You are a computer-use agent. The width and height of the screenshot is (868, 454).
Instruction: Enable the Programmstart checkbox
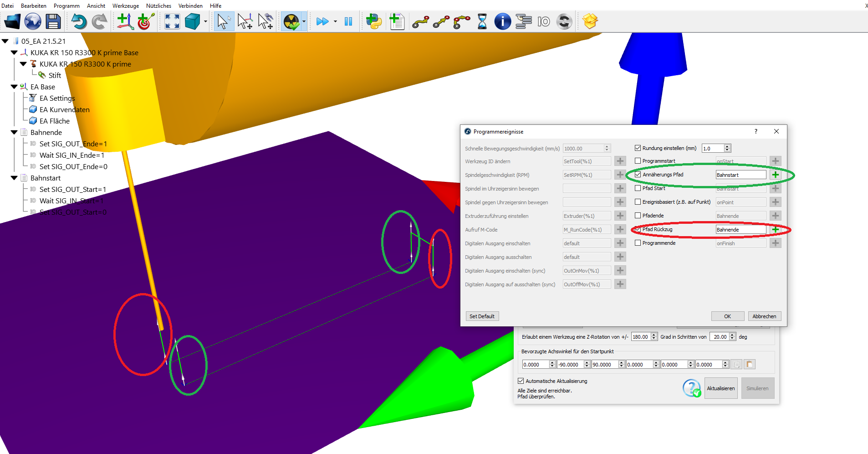point(638,161)
